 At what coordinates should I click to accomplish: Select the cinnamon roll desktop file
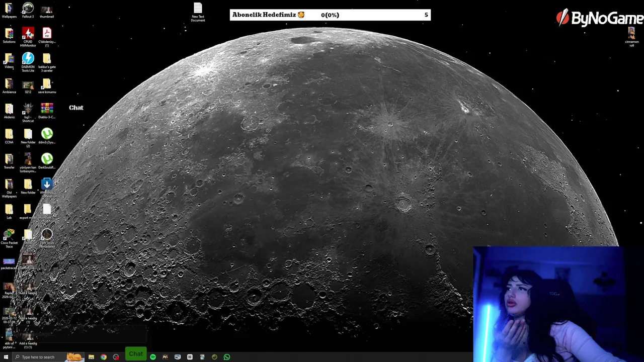click(x=632, y=37)
